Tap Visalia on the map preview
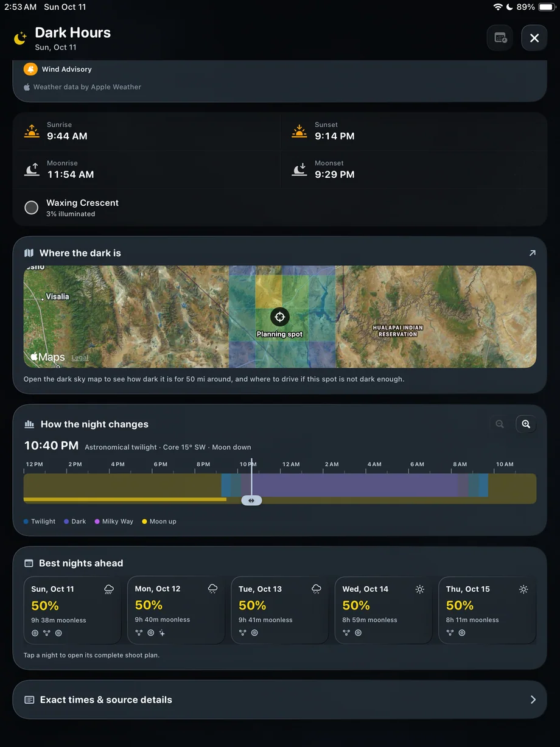The height and width of the screenshot is (747, 560). coord(57,296)
